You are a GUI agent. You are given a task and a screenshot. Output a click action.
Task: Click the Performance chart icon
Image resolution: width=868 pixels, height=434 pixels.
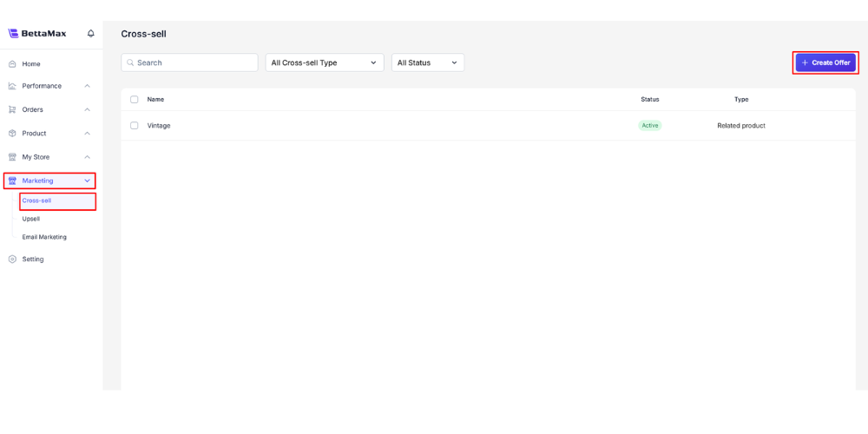pyautogui.click(x=12, y=86)
